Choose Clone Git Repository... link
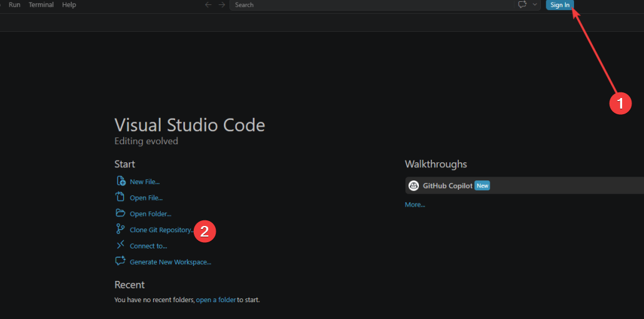The width and height of the screenshot is (644, 319). point(161,230)
